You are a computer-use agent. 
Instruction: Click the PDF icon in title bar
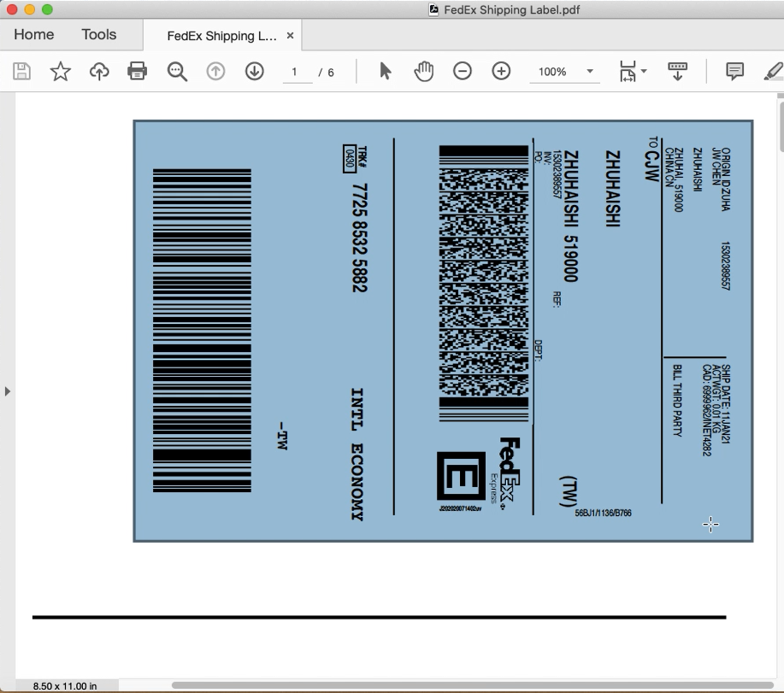(433, 9)
